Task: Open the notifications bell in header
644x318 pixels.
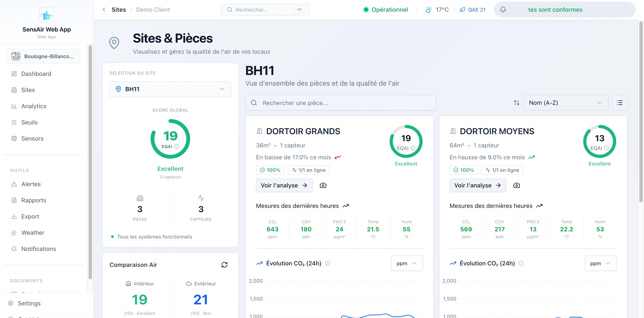Action: (503, 10)
